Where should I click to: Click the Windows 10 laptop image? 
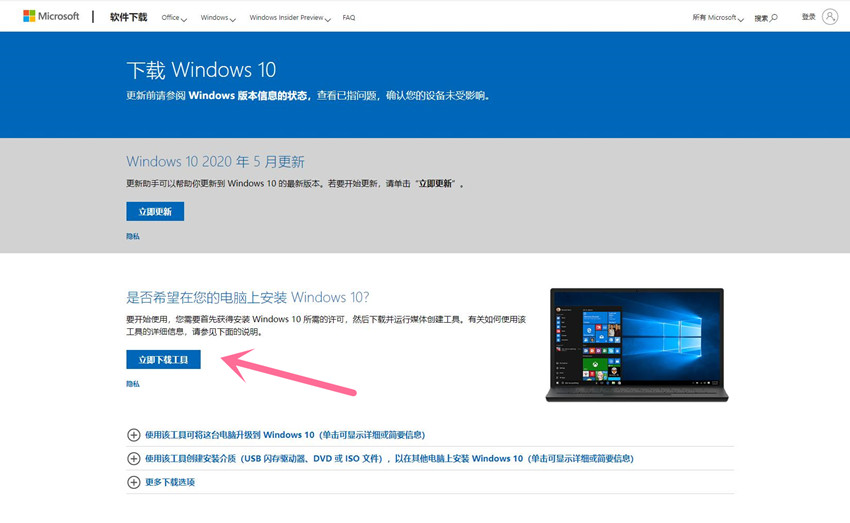(x=637, y=345)
